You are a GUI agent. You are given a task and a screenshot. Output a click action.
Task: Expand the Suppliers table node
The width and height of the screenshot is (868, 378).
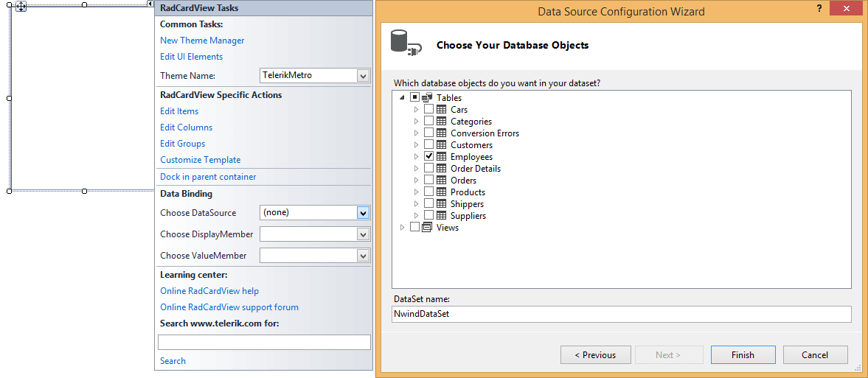click(417, 216)
